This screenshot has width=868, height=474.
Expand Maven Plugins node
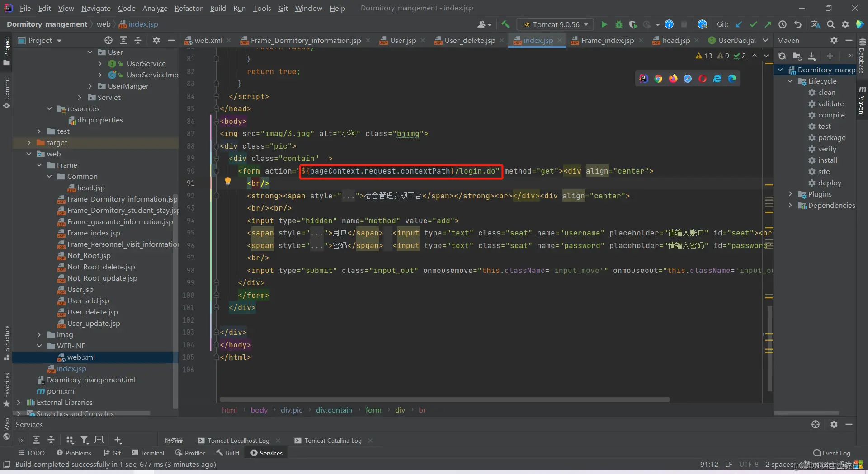pos(790,194)
